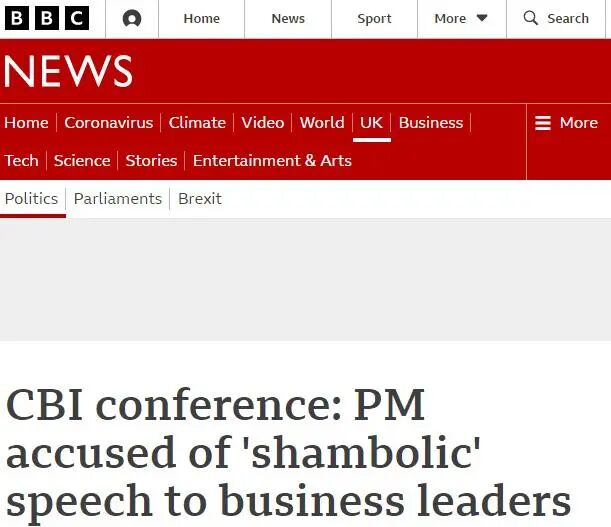Open the Coronavirus section

pos(109,123)
